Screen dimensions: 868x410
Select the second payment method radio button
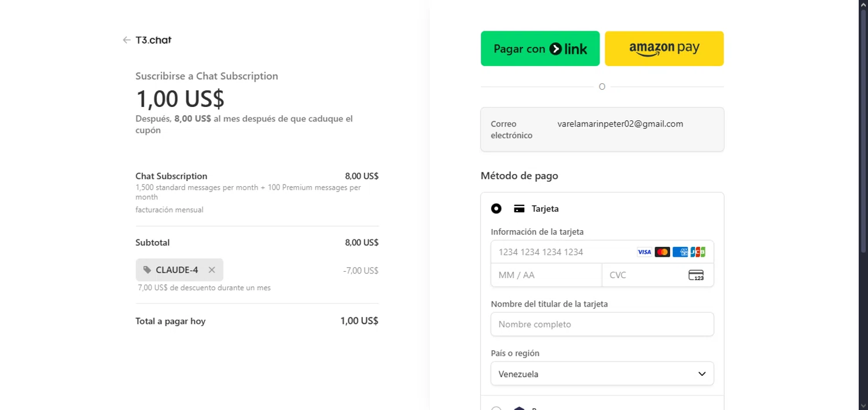(x=496, y=407)
